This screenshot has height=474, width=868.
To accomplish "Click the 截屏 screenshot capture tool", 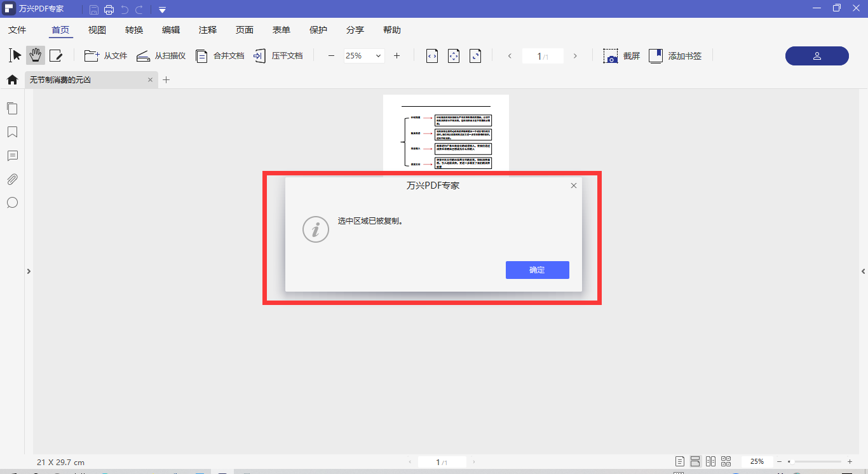I will pyautogui.click(x=621, y=56).
